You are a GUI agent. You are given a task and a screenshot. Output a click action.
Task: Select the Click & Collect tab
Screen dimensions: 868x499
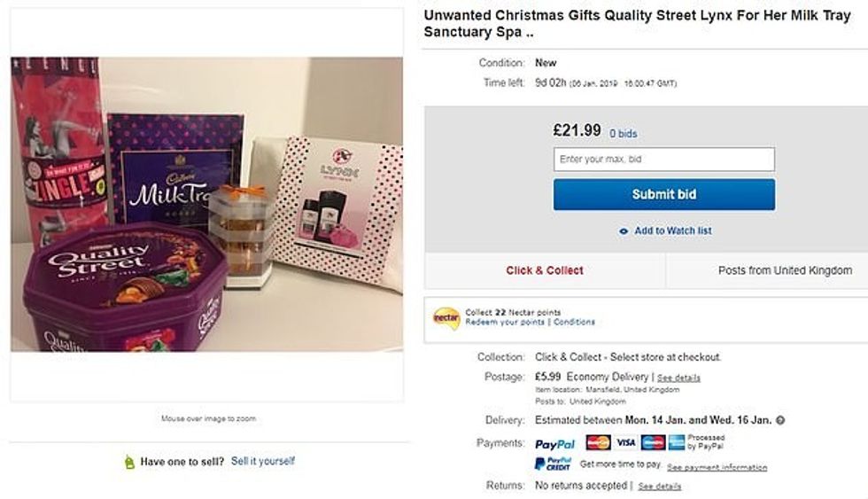pos(545,270)
